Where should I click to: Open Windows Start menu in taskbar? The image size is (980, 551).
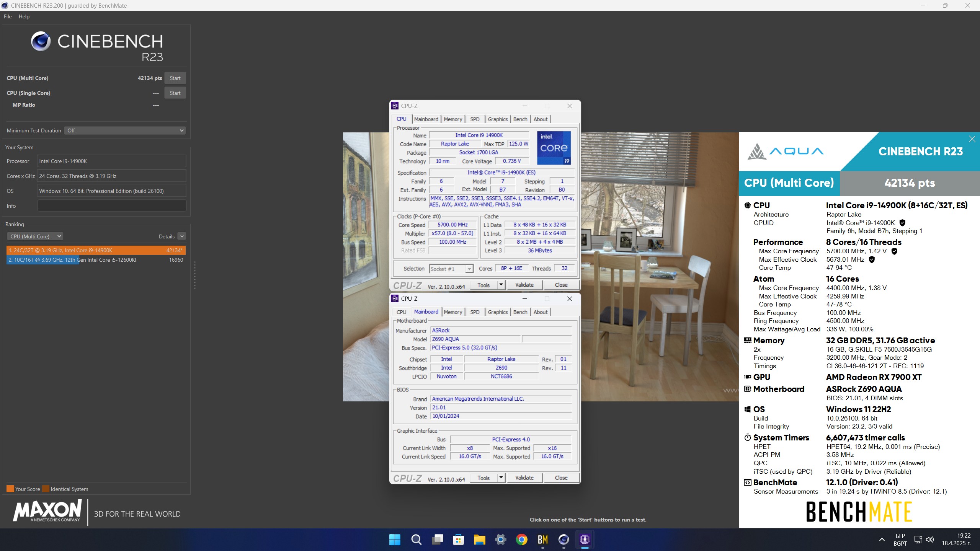point(394,540)
